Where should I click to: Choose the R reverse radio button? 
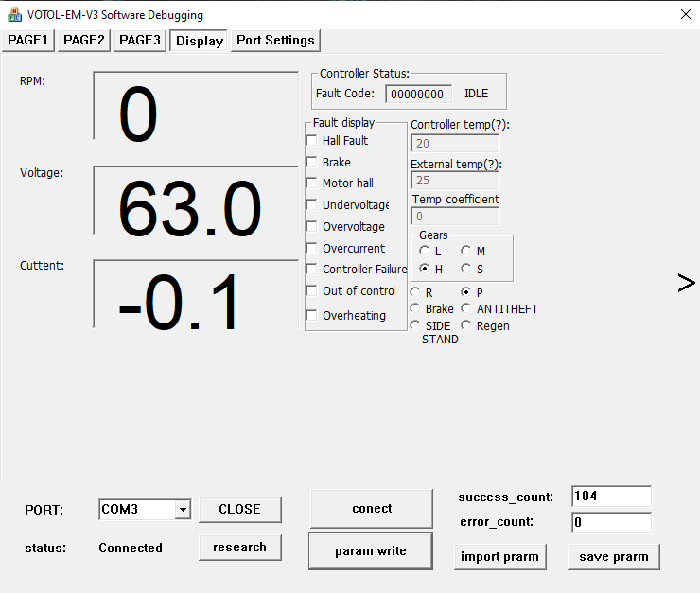(x=415, y=293)
